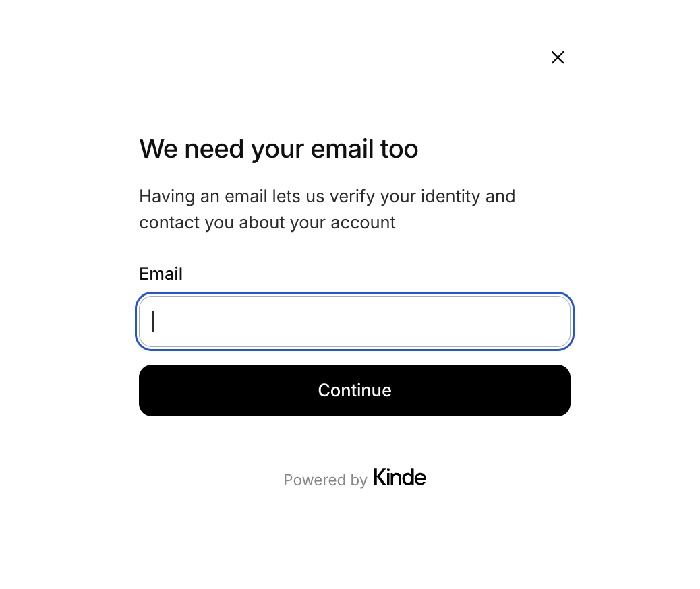
Task: Click the "contact you about your account" line
Action: click(267, 222)
